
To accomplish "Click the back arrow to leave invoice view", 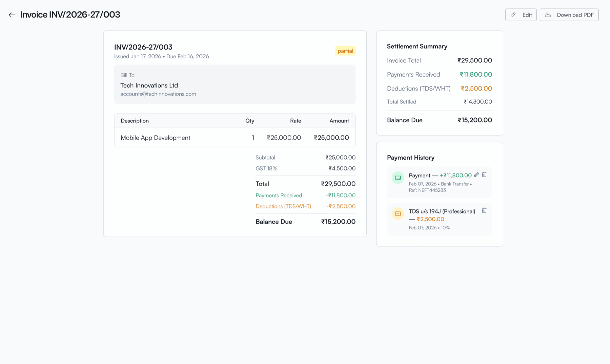I will point(12,15).
